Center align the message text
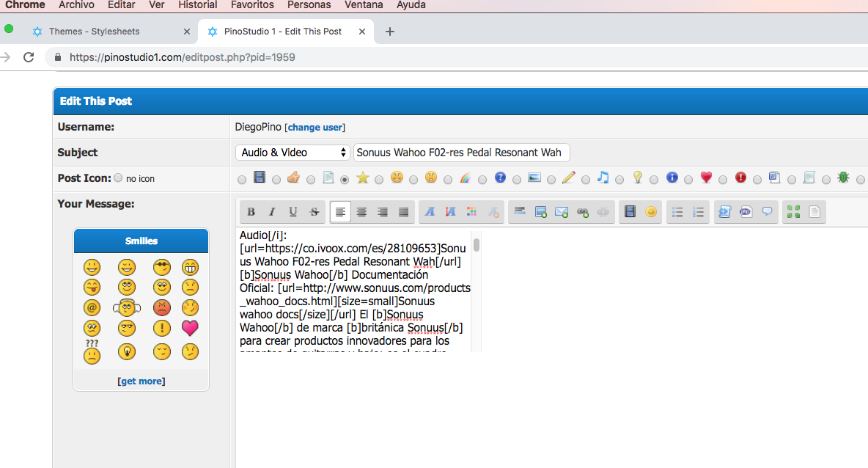This screenshot has width=868, height=468. click(x=361, y=211)
